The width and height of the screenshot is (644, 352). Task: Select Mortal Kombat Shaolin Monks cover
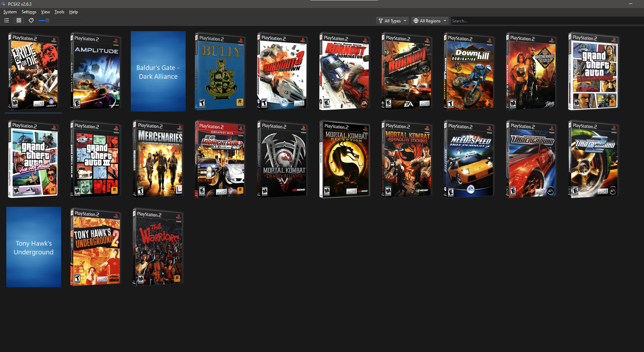pos(407,159)
